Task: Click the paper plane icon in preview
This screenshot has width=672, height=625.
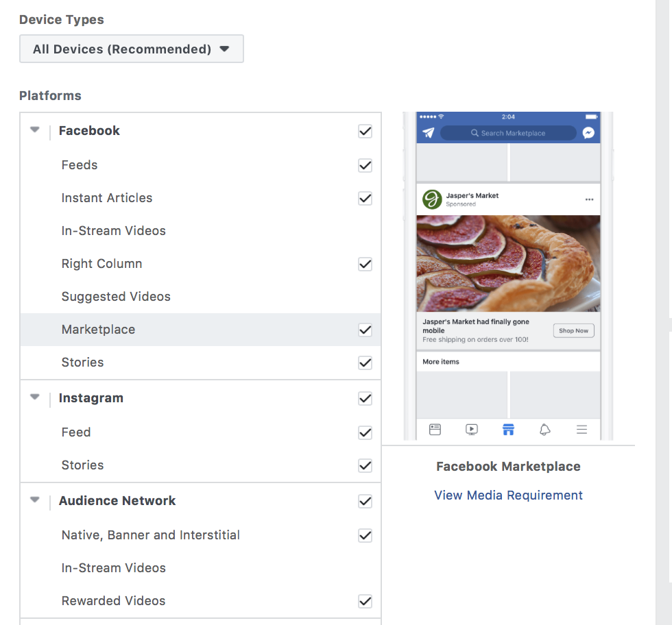Action: 429,133
